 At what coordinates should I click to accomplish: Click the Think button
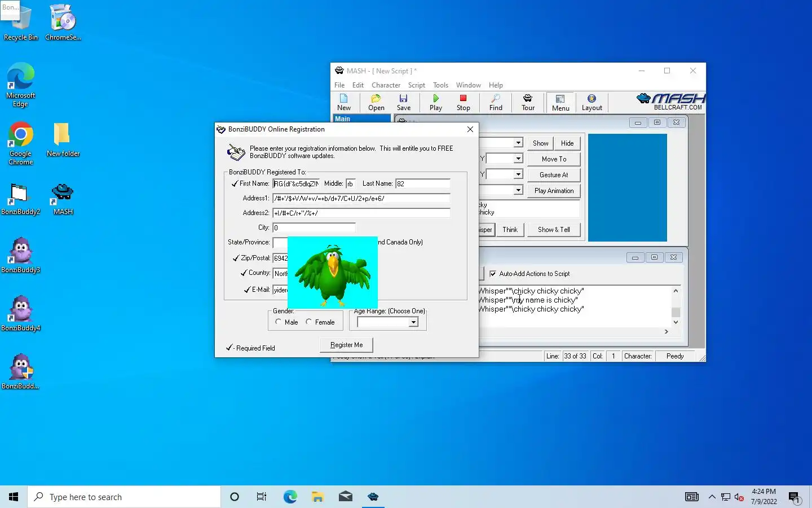510,230
